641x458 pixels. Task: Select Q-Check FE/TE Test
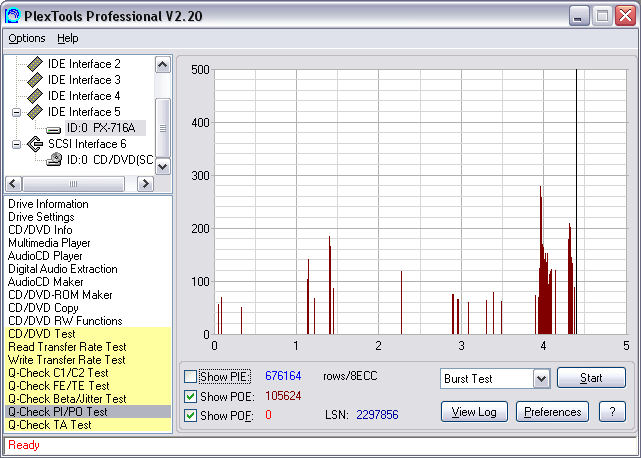[x=88, y=386]
